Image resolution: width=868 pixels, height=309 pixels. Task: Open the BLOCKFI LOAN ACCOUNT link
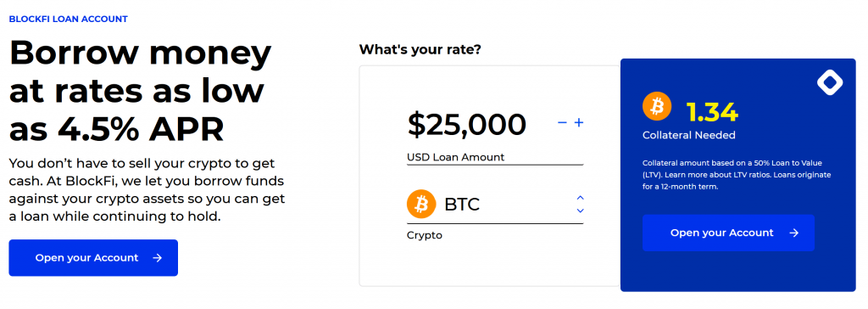coord(68,19)
